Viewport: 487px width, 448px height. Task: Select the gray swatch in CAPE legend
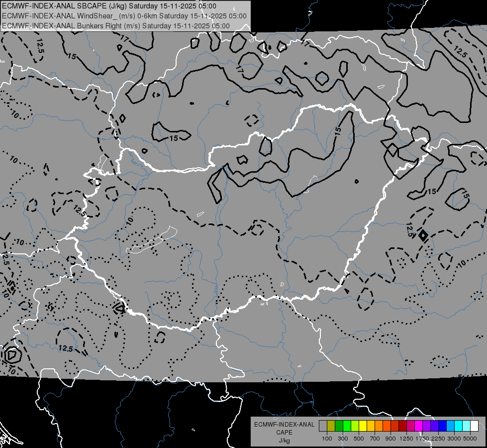pos(323,426)
